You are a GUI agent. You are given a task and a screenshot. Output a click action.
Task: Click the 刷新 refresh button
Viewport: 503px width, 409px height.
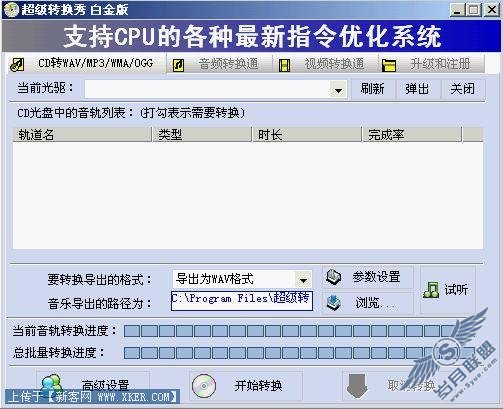tap(373, 89)
